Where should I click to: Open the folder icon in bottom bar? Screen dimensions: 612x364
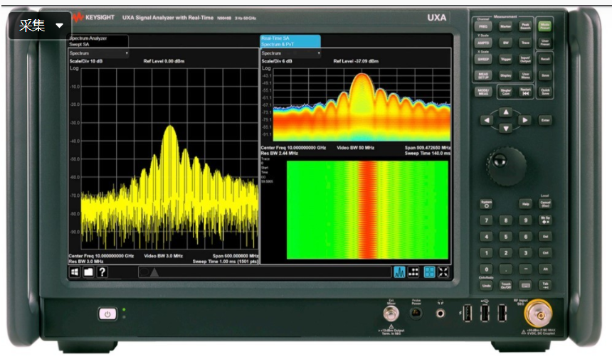tap(88, 272)
